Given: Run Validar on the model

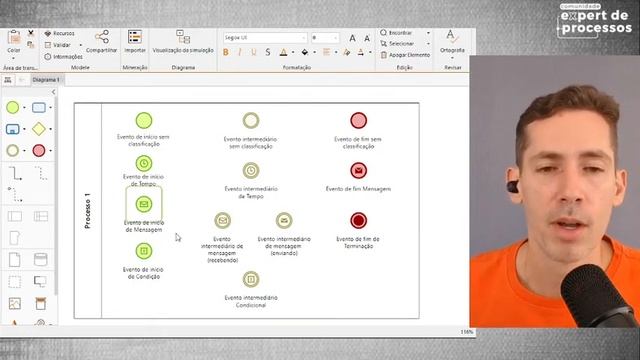Looking at the screenshot, I should click(x=58, y=45).
